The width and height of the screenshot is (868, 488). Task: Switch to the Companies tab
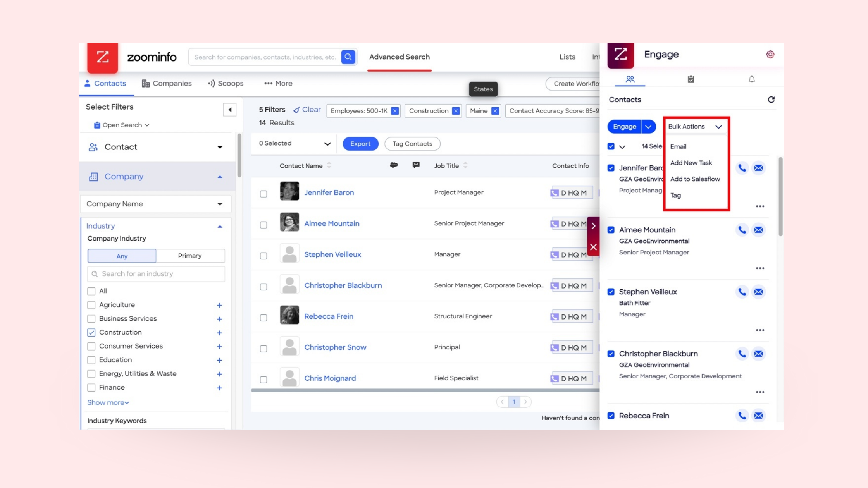coord(167,84)
